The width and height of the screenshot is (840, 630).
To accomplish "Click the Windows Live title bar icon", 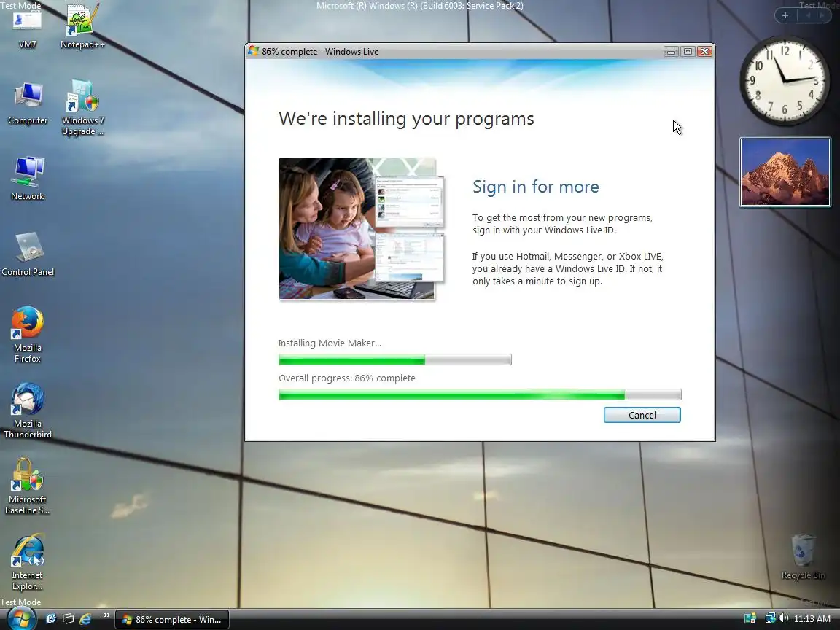I will [254, 51].
